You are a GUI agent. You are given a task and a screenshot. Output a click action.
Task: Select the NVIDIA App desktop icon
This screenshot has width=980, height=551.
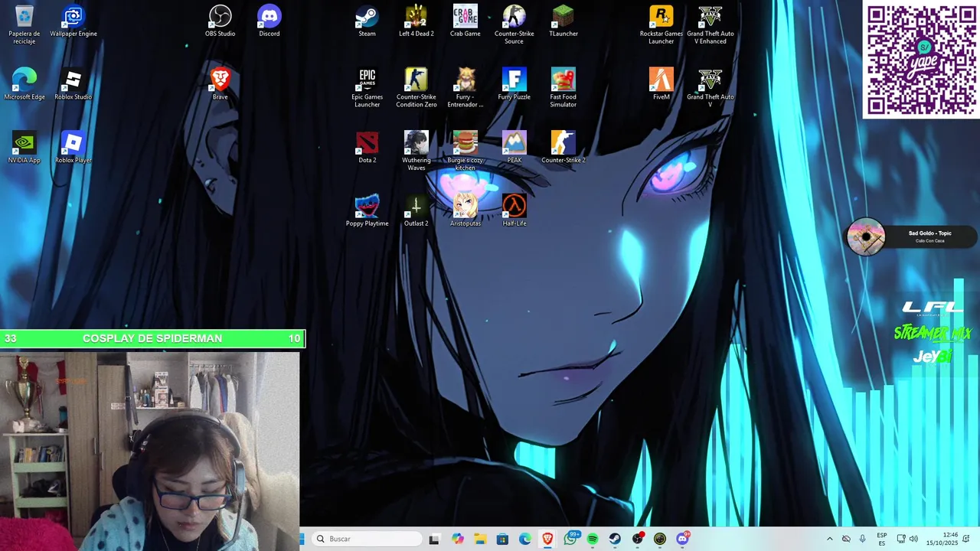tap(24, 148)
